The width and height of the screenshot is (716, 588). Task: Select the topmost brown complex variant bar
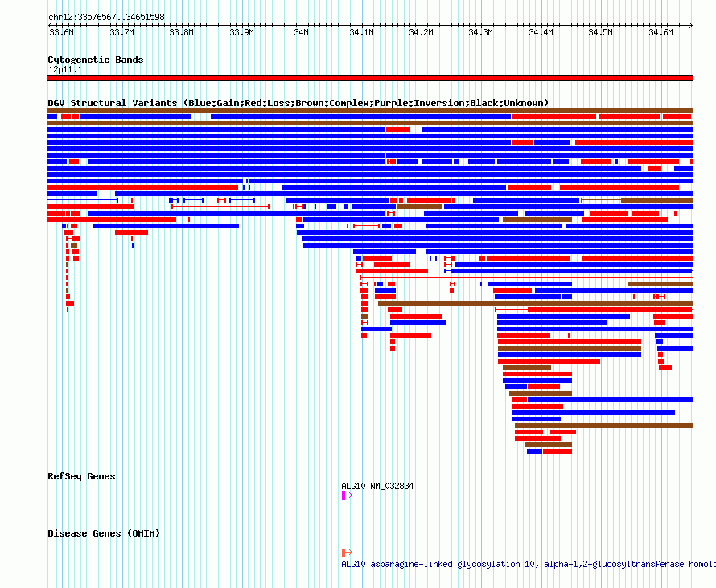click(370, 110)
